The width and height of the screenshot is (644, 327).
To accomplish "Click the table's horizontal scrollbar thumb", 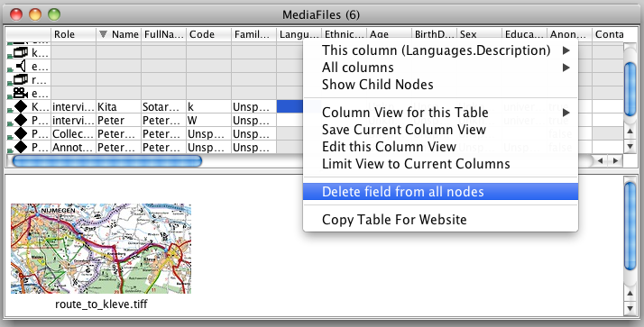I will (x=107, y=161).
